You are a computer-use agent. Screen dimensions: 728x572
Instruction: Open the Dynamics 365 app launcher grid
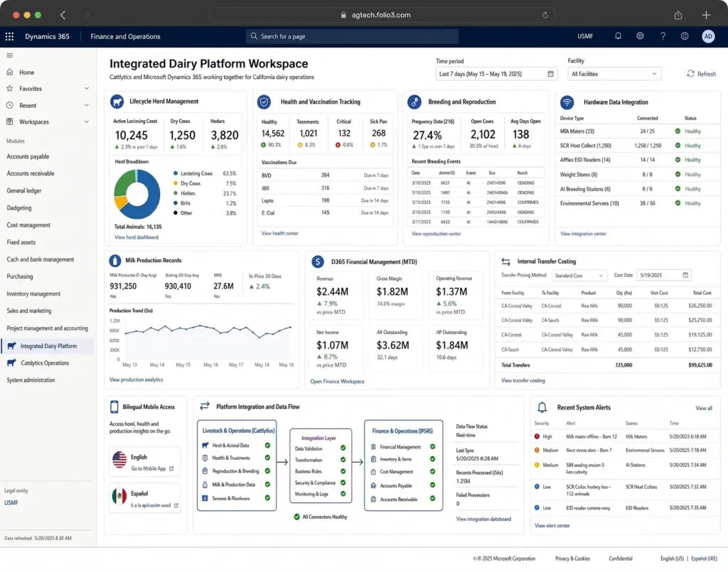point(9,36)
